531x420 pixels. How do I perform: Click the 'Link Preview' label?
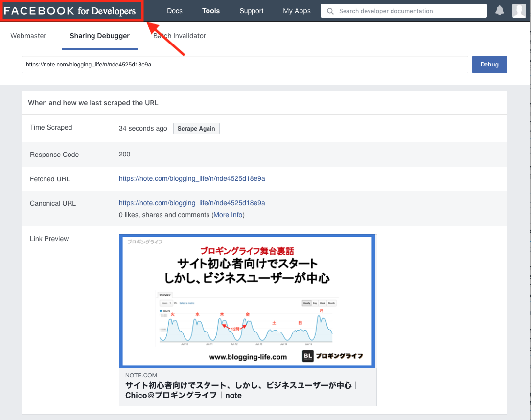49,239
